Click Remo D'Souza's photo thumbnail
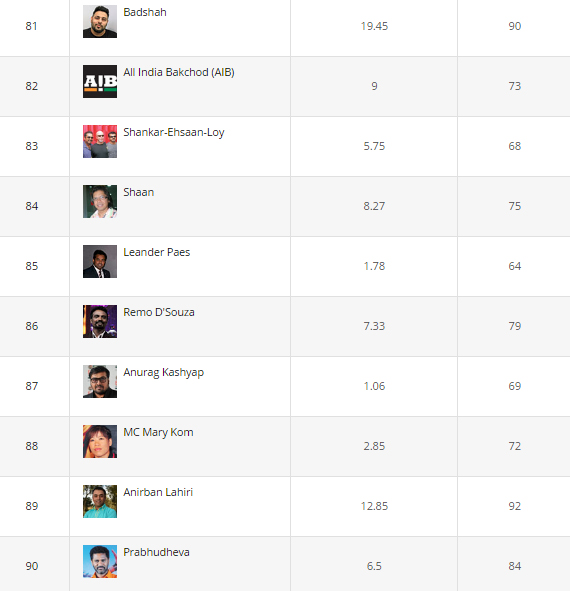 [100, 322]
